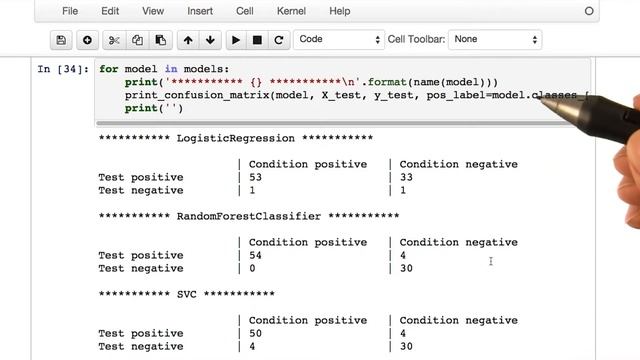
Task: Restart kernel with circular arrow icon
Action: click(x=279, y=40)
